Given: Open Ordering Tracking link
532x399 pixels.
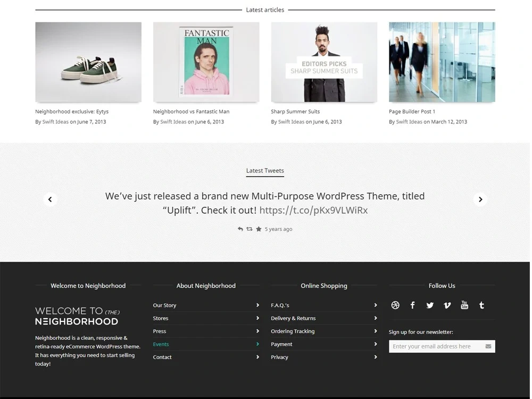Looking at the screenshot, I should 293,331.
